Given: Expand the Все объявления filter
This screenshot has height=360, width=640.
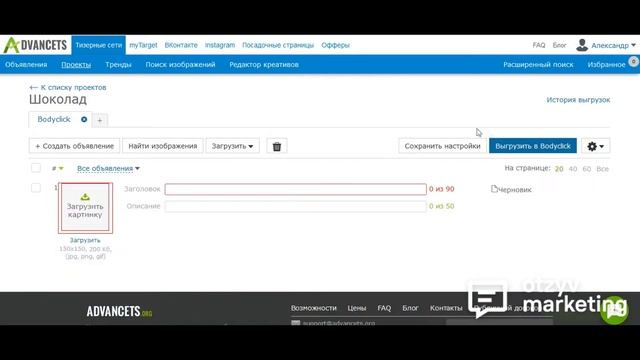Looking at the screenshot, I should point(108,168).
